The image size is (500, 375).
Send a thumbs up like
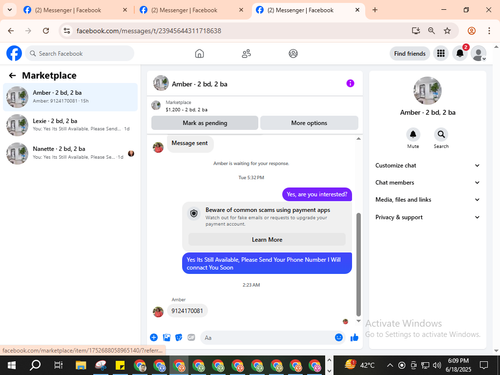pyautogui.click(x=354, y=337)
